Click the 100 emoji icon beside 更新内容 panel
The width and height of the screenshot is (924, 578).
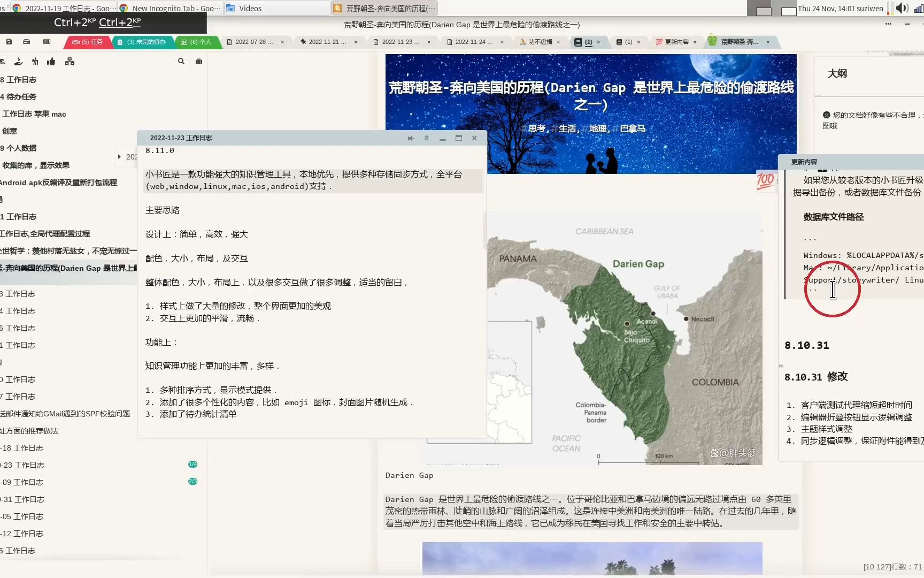pos(765,181)
